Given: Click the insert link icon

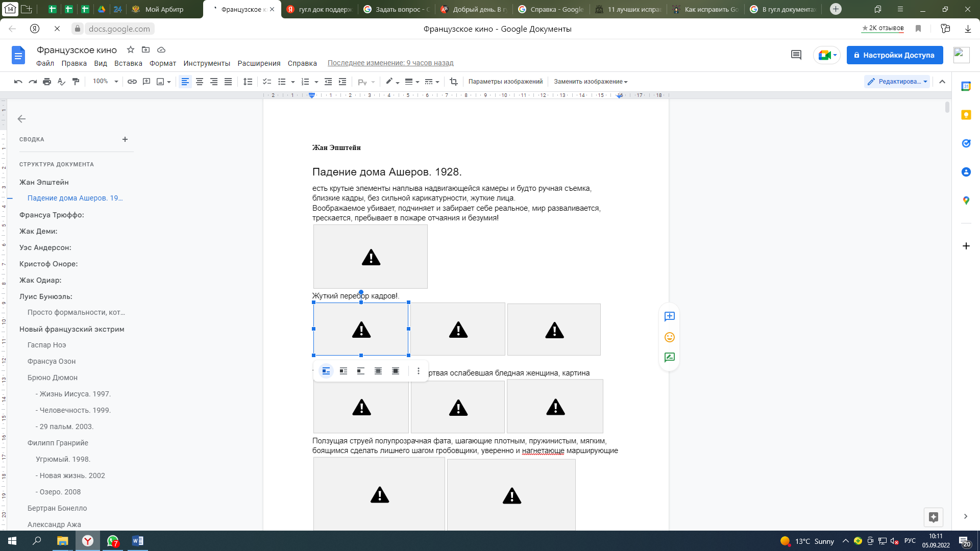Looking at the screenshot, I should click(x=132, y=82).
